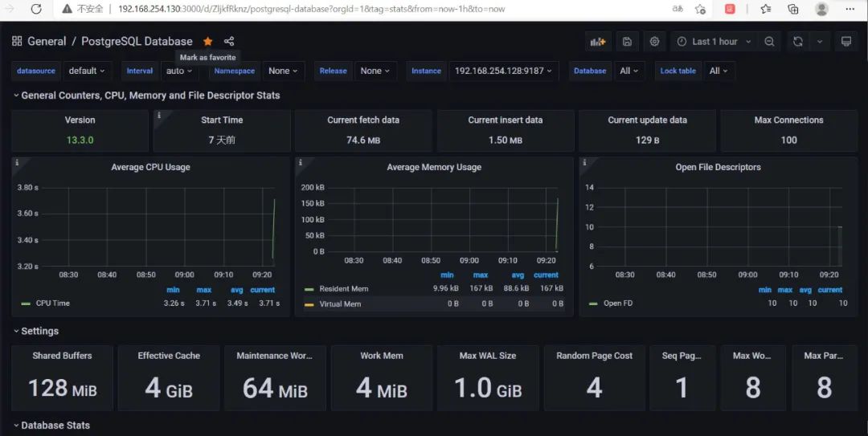The width and height of the screenshot is (868, 436).
Task: Open the Release None dropdown
Action: [375, 71]
